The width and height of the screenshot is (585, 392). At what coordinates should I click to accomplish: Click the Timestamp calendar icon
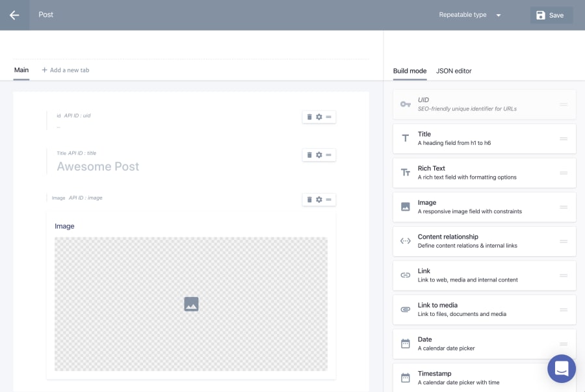click(406, 378)
